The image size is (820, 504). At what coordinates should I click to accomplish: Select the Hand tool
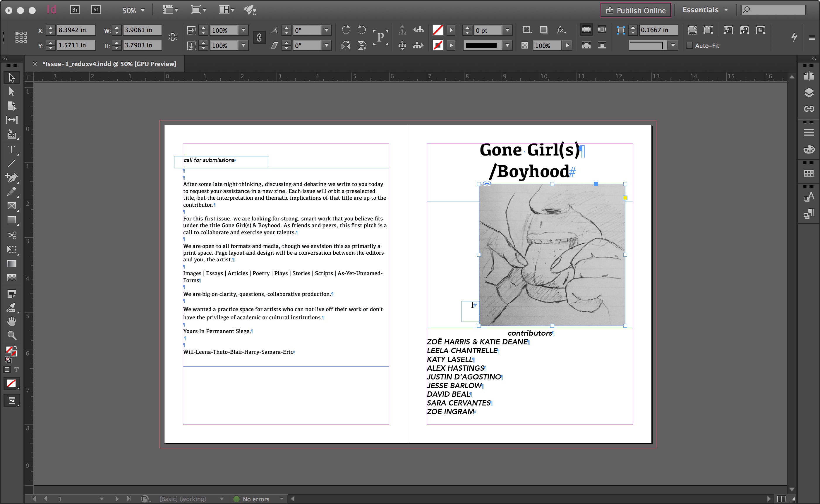pos(11,321)
